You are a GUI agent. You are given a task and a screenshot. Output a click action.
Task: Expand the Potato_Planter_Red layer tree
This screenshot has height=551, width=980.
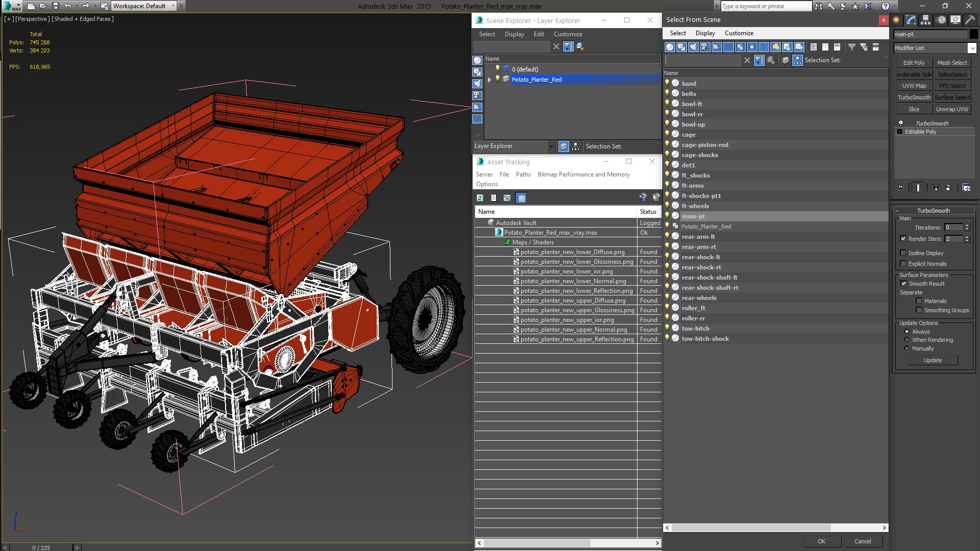489,80
